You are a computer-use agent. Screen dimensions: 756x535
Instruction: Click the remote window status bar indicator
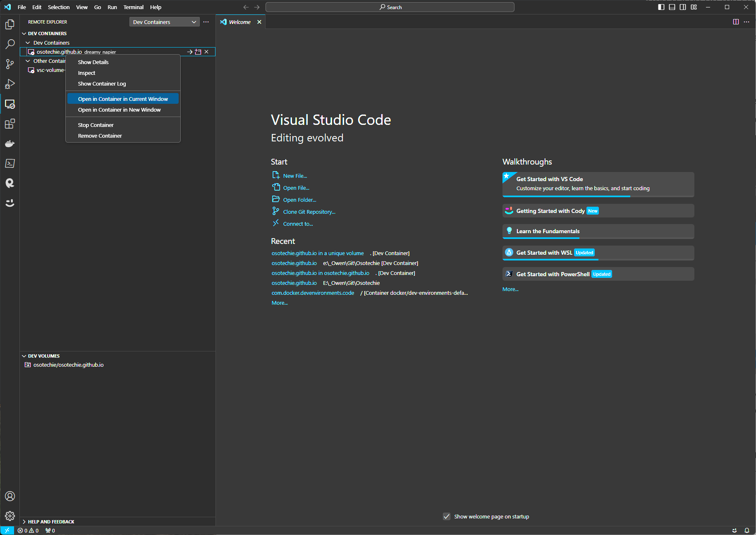point(7,530)
